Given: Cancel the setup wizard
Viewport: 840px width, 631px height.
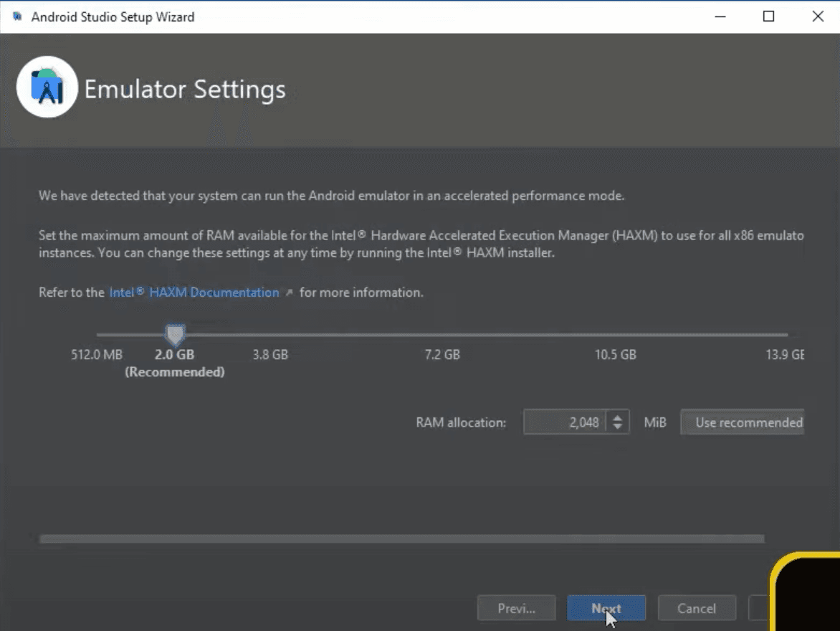Looking at the screenshot, I should 696,607.
